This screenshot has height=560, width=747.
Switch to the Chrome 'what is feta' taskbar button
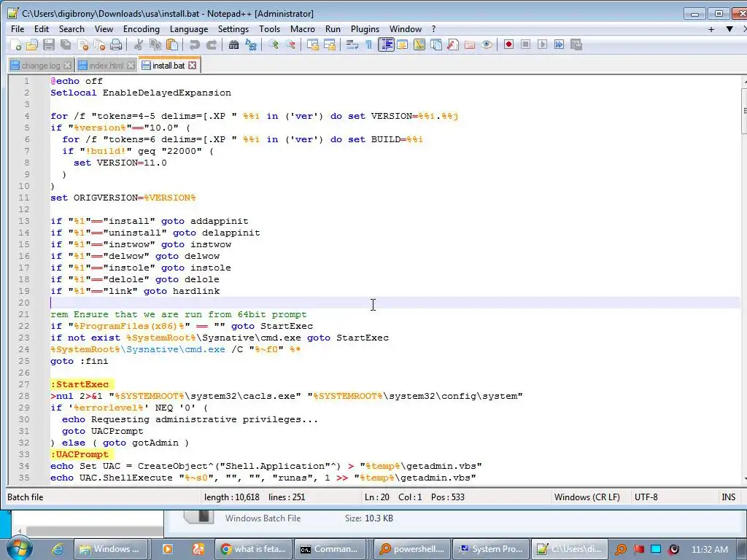tap(254, 549)
